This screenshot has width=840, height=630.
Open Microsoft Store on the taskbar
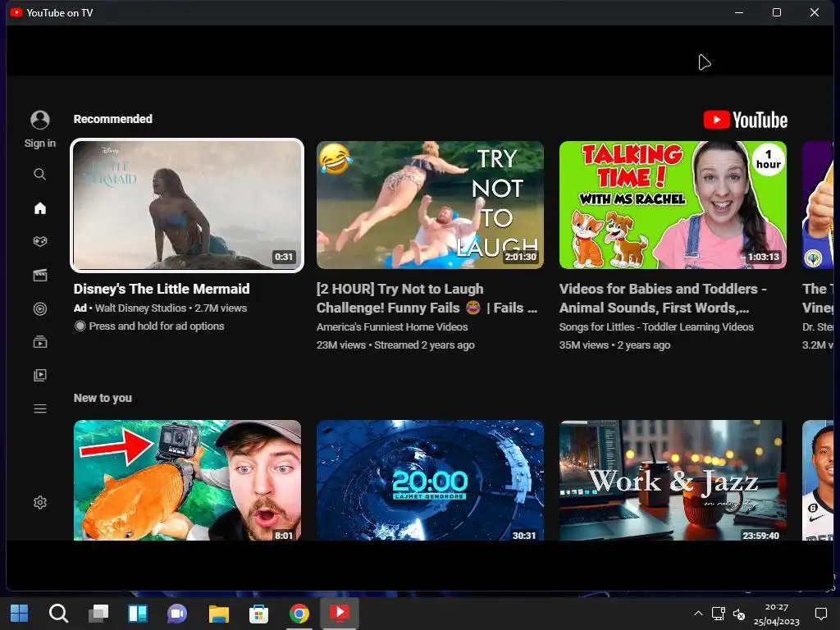click(258, 614)
